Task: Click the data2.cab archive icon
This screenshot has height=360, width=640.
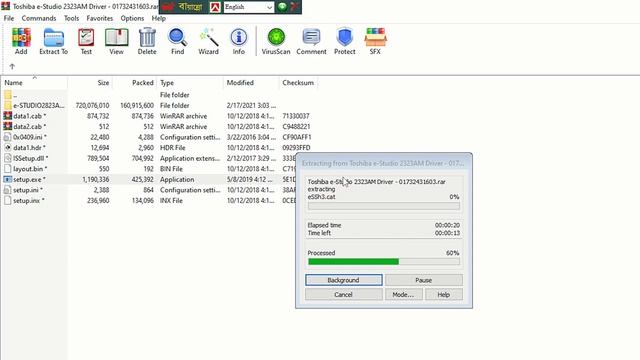Action: 7,127
